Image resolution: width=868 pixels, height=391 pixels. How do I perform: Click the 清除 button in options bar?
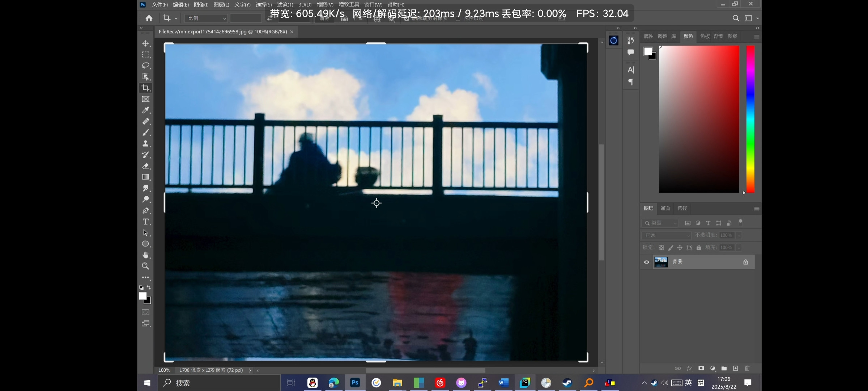tap(324, 18)
